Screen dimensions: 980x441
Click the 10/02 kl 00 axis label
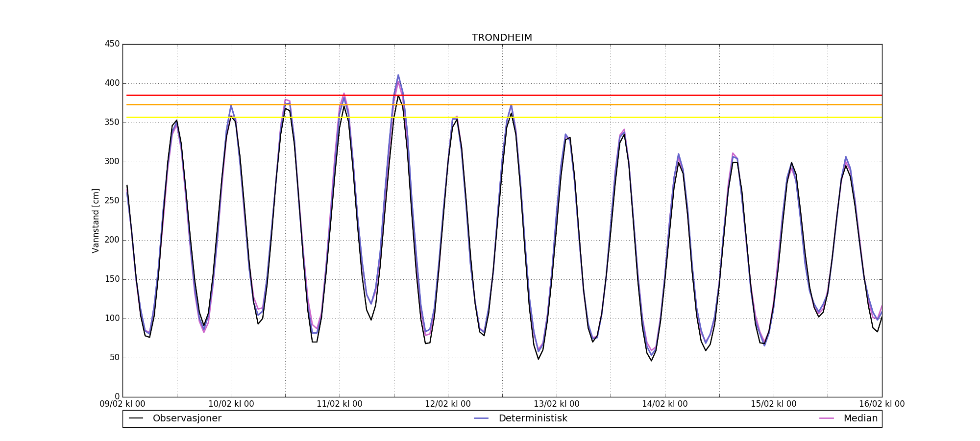click(231, 404)
